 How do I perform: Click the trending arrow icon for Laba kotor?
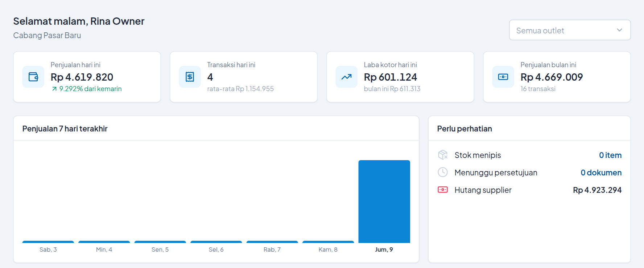pyautogui.click(x=346, y=77)
